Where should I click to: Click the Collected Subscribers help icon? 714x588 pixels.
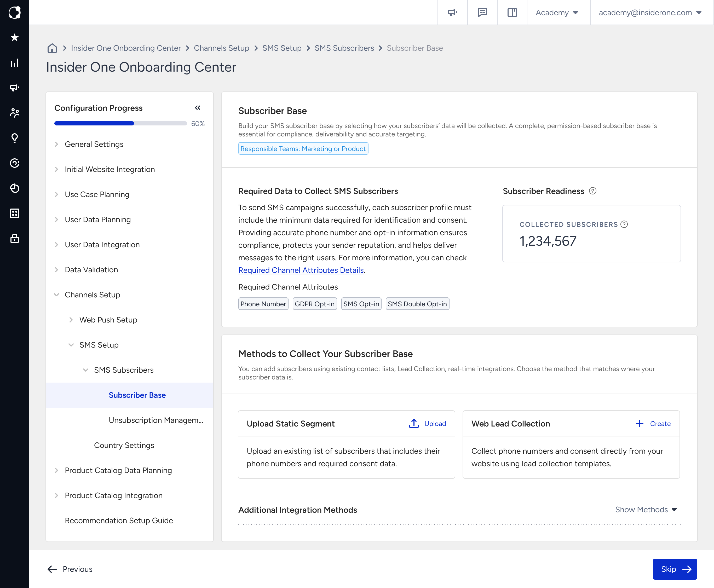[x=624, y=224]
